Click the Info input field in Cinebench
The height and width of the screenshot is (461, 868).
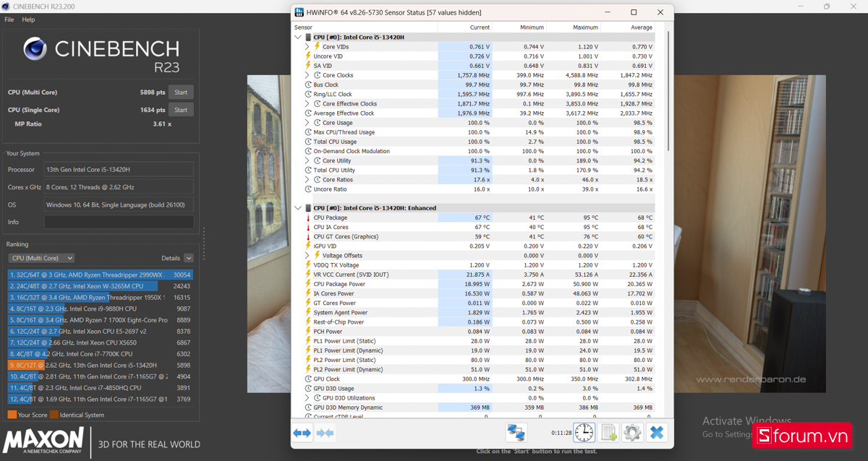click(x=119, y=222)
